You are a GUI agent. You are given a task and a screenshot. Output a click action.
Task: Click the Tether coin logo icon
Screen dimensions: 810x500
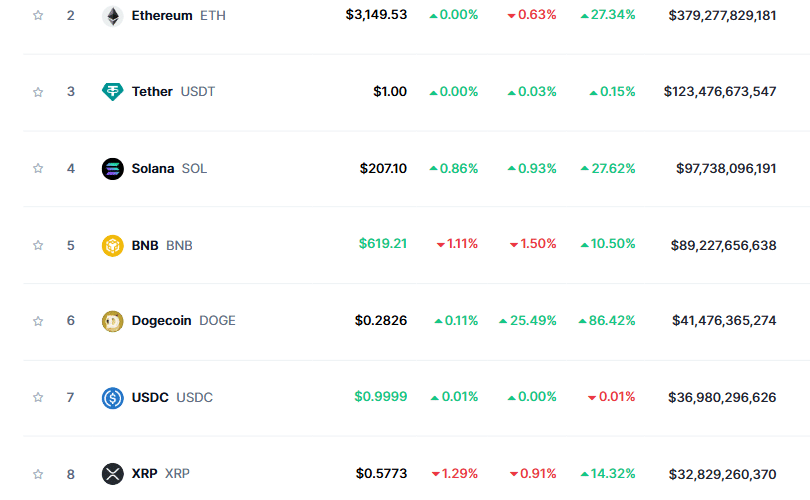coord(113,92)
